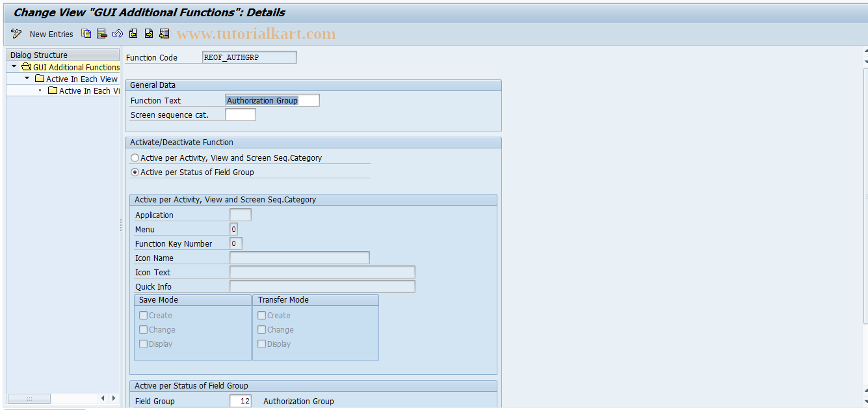Image resolution: width=868 pixels, height=410 pixels.
Task: Open the GUI Additional Functions folder
Action: click(x=27, y=67)
